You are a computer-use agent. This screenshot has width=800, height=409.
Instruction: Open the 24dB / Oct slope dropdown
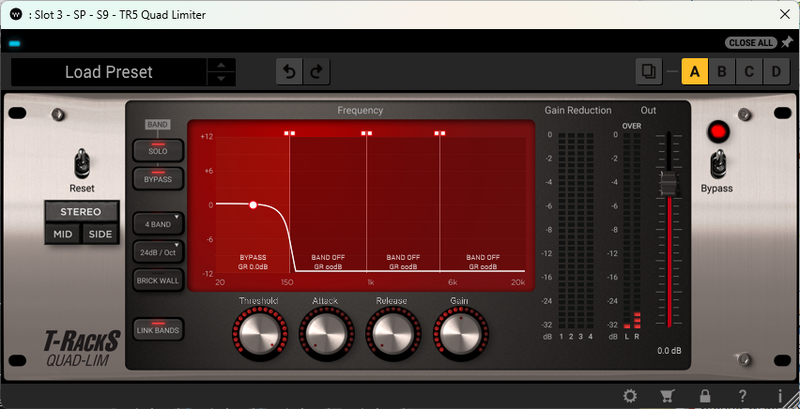[x=158, y=252]
